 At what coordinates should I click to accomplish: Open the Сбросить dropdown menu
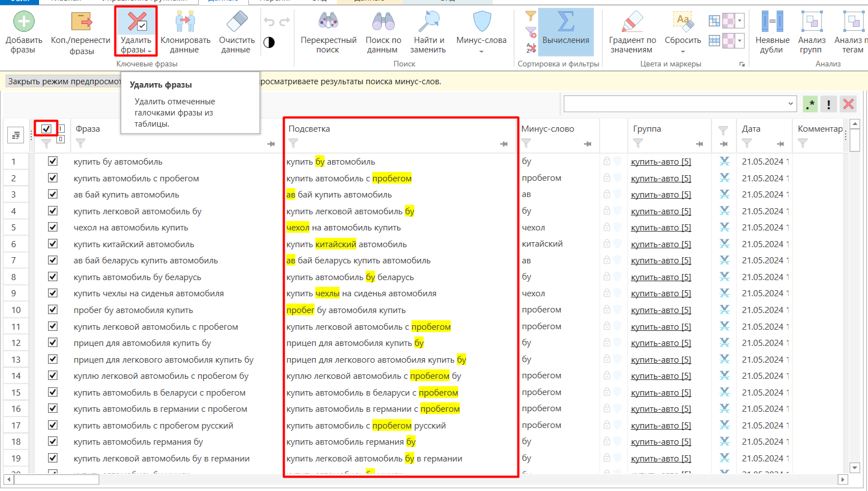click(x=683, y=51)
